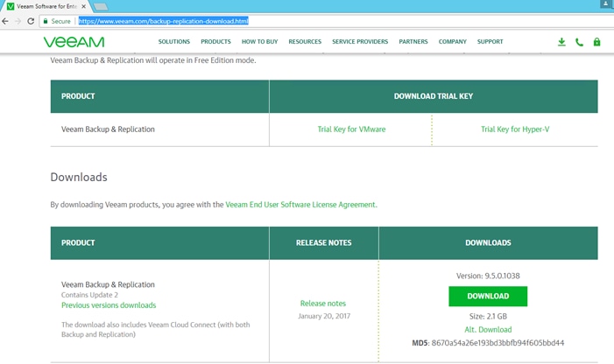Click the Trial Key for Hyper-V link

coord(515,129)
